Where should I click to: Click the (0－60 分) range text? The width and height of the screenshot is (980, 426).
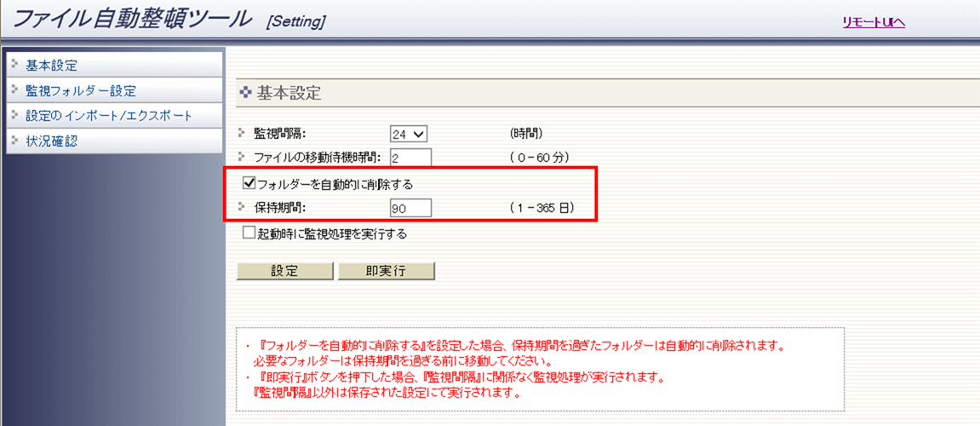pyautogui.click(x=540, y=157)
